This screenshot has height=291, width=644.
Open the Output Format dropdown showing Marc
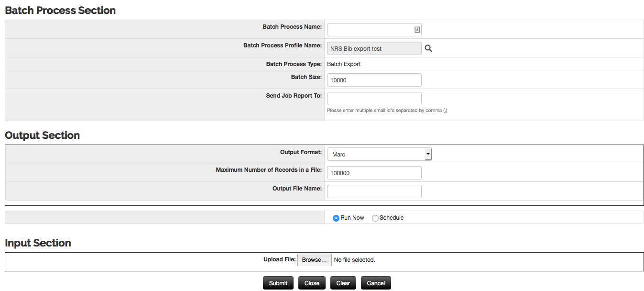[x=379, y=155]
